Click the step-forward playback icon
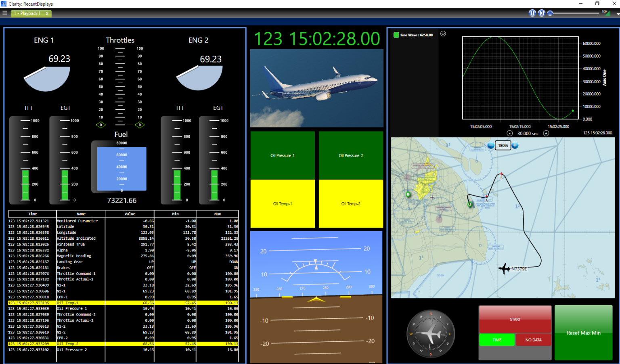 coord(541,13)
